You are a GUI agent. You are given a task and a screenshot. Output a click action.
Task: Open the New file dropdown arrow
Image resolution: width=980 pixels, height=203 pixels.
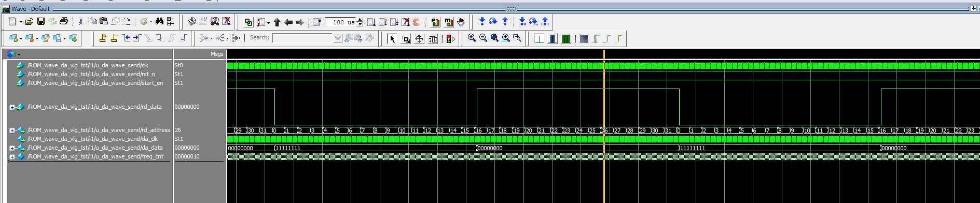coord(21,22)
